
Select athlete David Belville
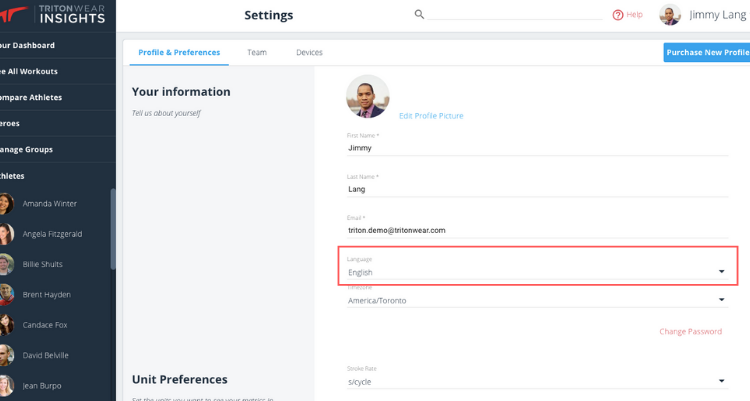click(x=45, y=356)
